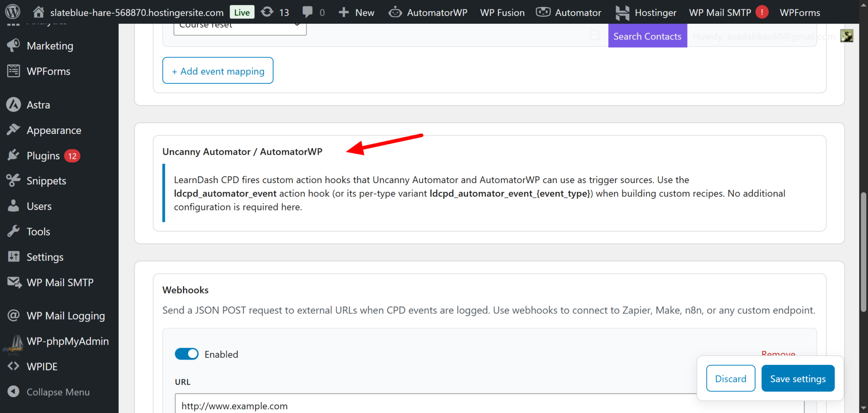Click Save settings
The width and height of the screenshot is (868, 413).
pos(798,378)
